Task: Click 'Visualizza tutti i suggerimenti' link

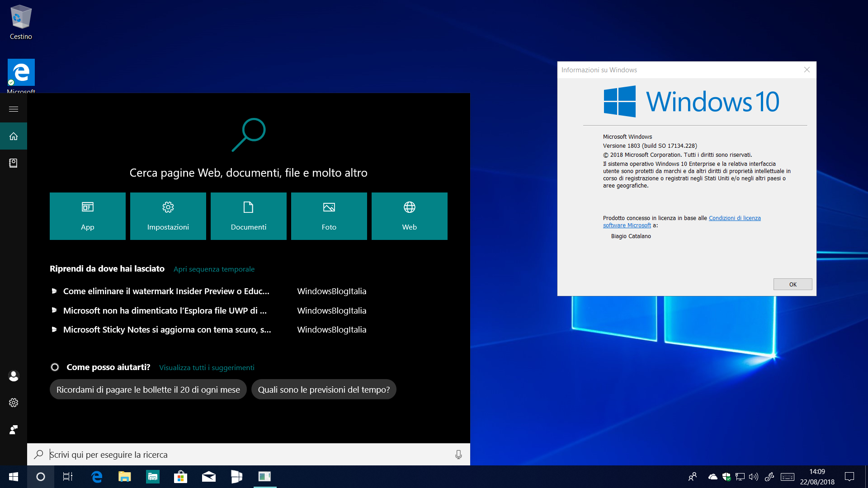Action: click(207, 368)
